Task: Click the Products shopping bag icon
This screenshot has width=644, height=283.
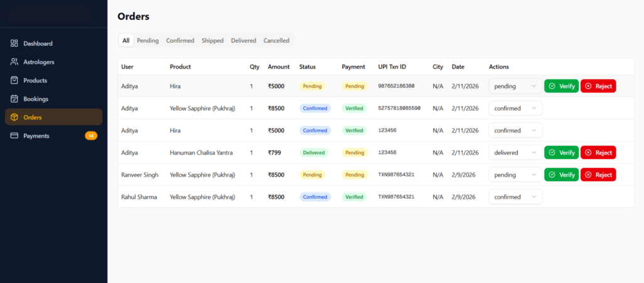Action: pos(14,80)
